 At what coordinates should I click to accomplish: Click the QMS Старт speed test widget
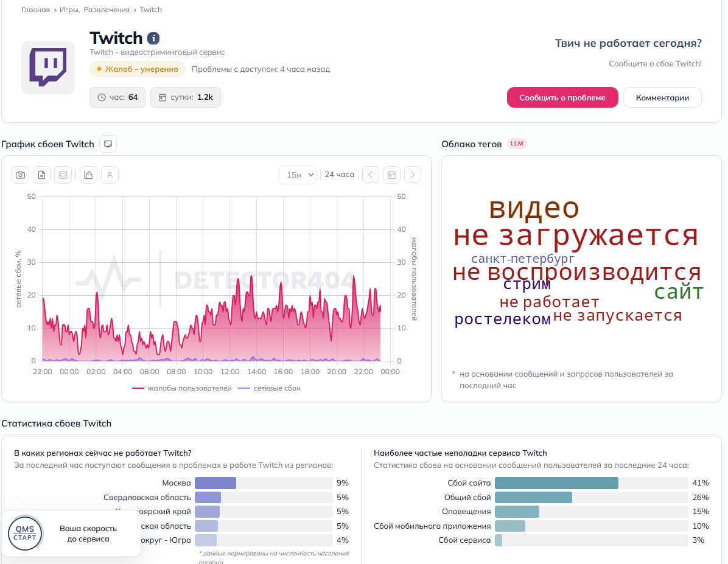tap(71, 534)
